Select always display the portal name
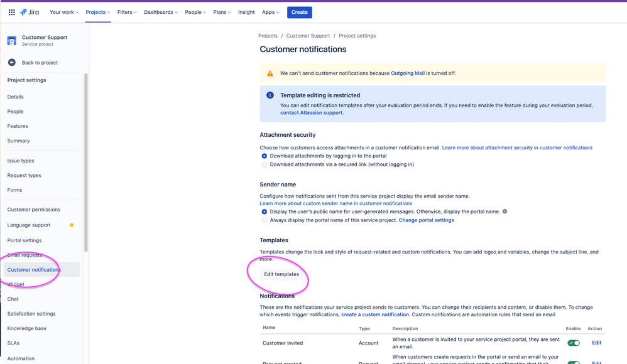The width and height of the screenshot is (627, 364). click(x=264, y=220)
